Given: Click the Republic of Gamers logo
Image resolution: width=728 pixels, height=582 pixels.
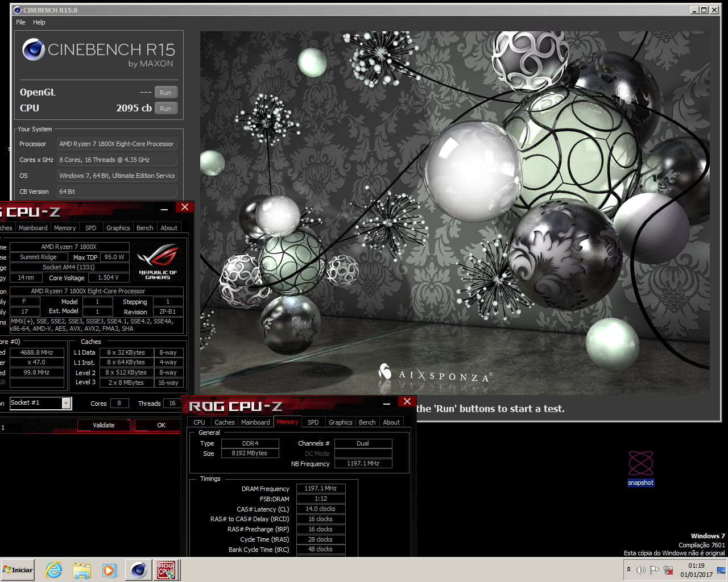Looking at the screenshot, I should [x=158, y=261].
